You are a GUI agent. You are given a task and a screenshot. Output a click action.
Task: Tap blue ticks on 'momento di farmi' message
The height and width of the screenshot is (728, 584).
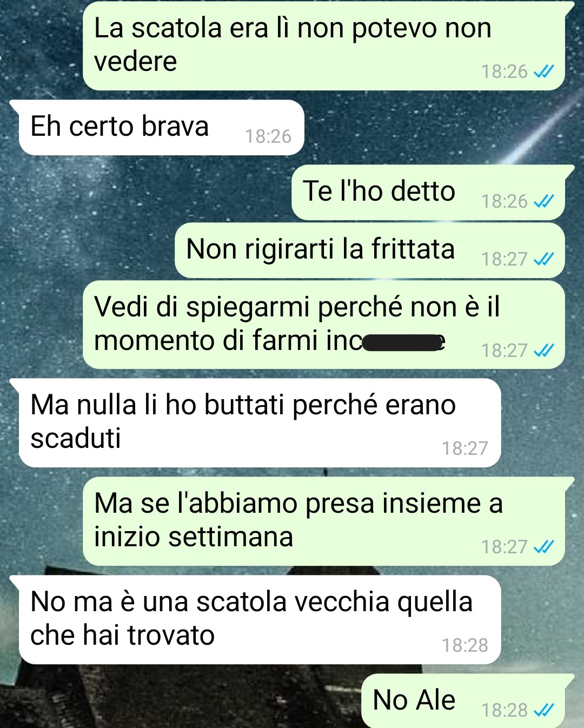[x=543, y=350]
